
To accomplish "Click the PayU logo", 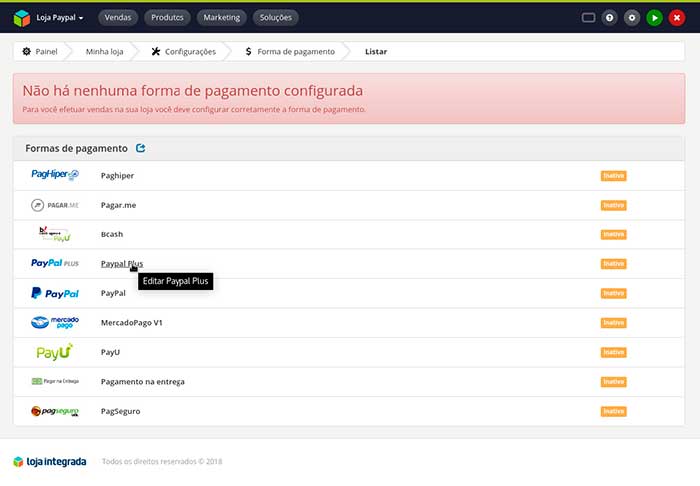I will pos(54,352).
